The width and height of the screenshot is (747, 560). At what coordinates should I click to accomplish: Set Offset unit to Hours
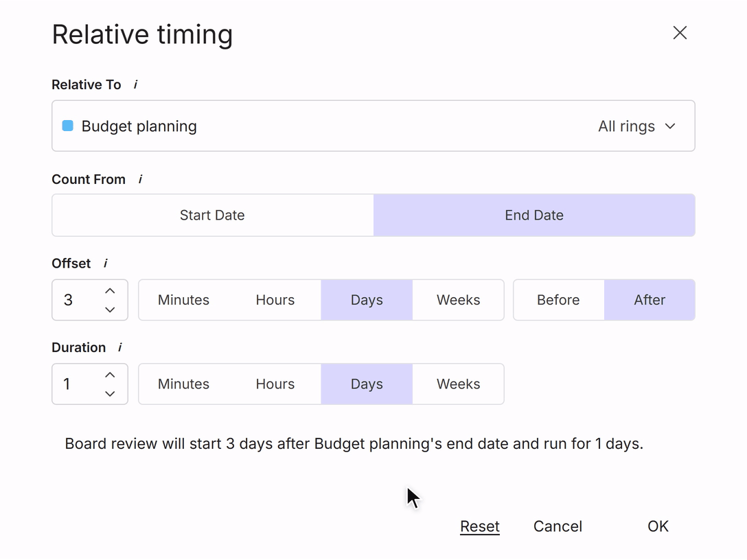point(275,300)
